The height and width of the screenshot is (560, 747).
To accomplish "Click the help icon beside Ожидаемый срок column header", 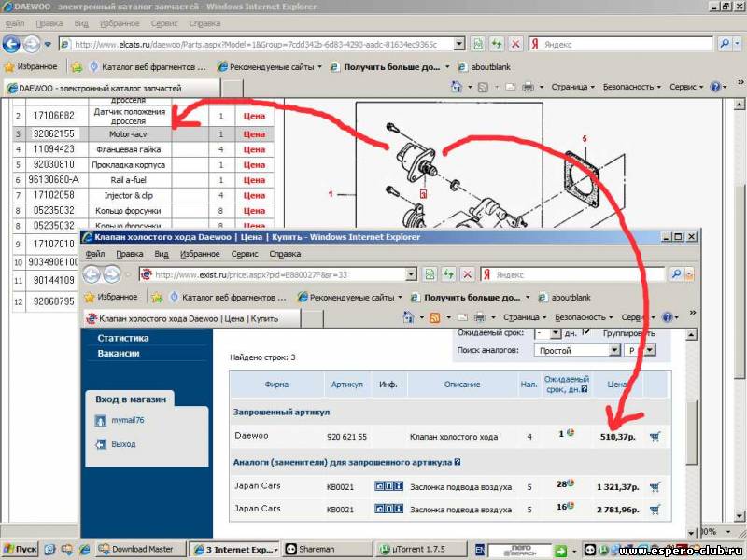I will click(585, 389).
